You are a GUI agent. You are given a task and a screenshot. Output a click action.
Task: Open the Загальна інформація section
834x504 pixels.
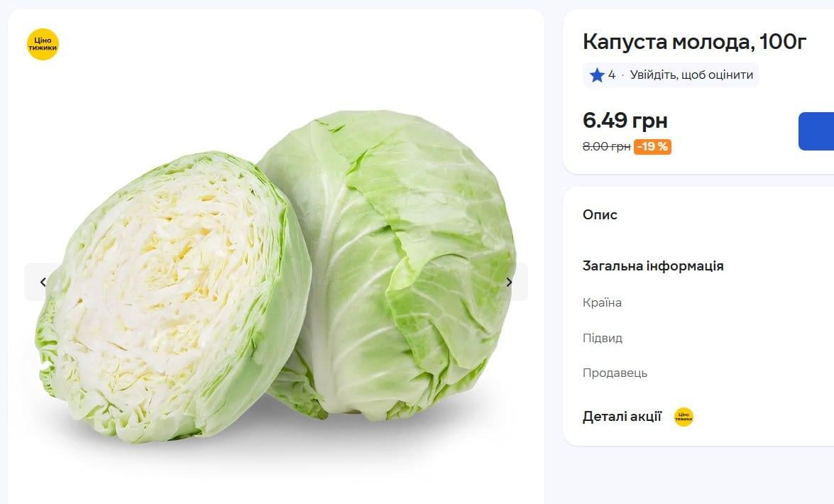(653, 265)
